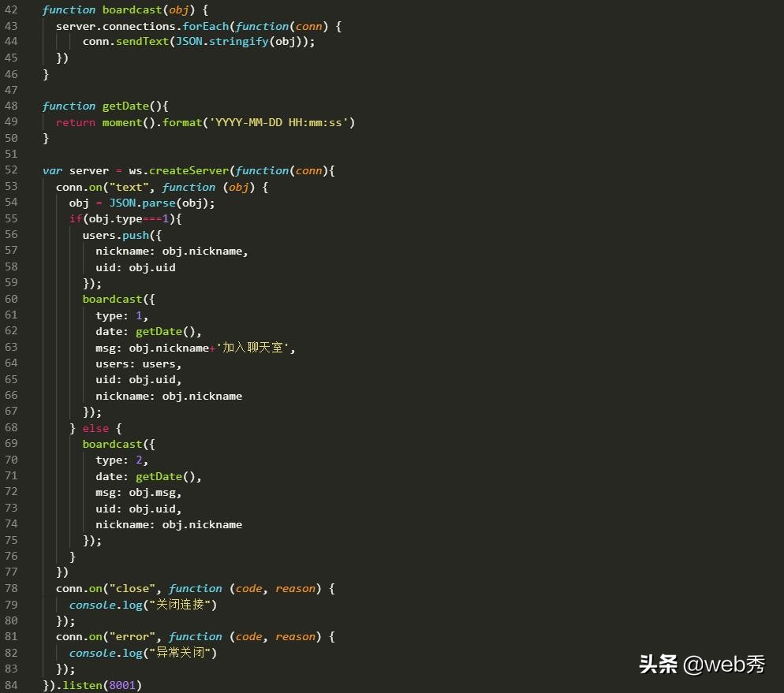
Task: Click the else keyword on line 68
Action: point(95,428)
